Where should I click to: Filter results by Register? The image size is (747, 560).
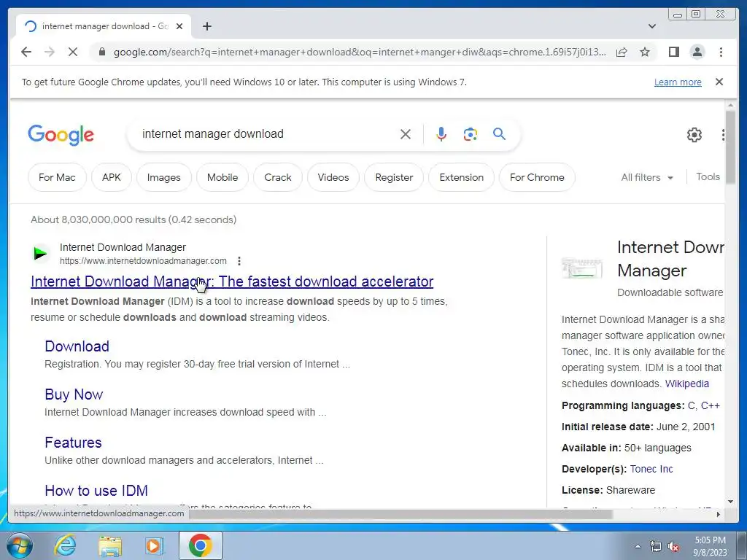pyautogui.click(x=394, y=177)
